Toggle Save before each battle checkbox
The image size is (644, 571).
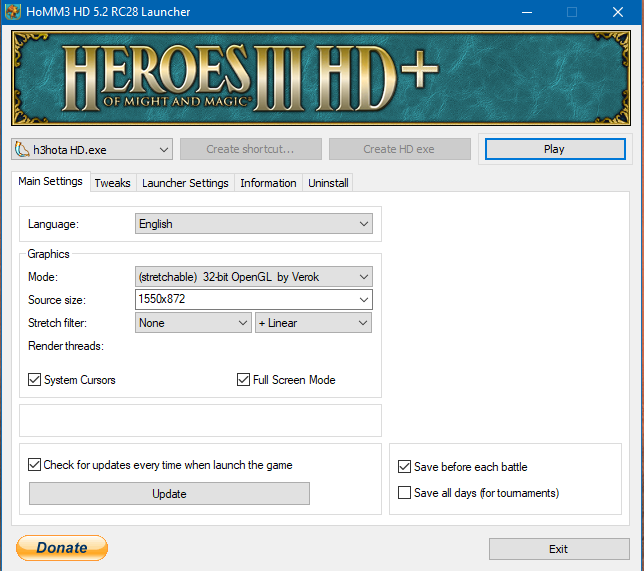[405, 467]
